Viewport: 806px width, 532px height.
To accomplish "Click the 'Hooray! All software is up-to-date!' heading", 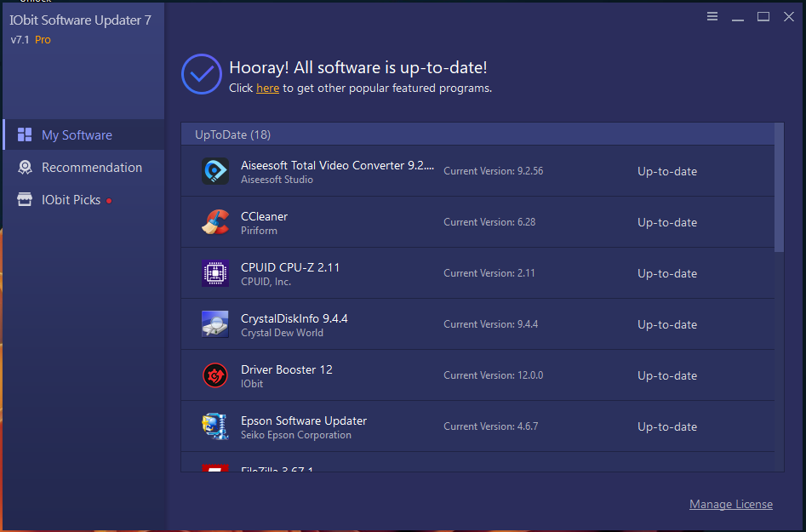I will point(357,67).
